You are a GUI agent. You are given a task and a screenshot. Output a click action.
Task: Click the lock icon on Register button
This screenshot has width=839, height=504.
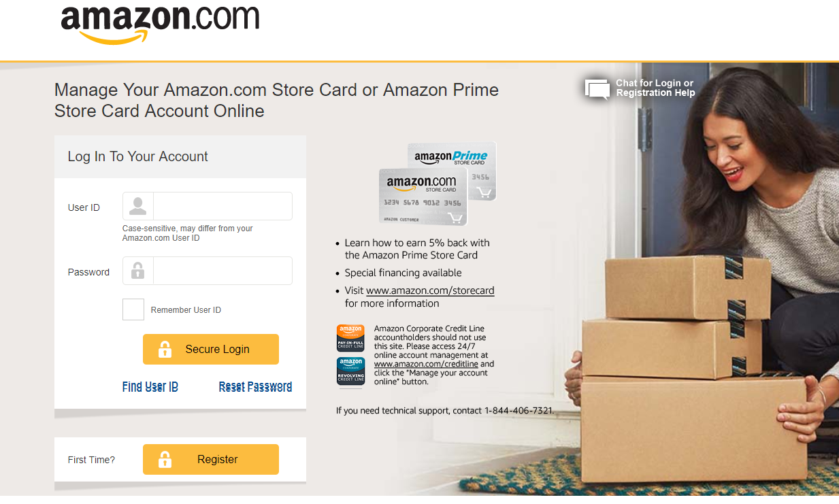point(165,460)
